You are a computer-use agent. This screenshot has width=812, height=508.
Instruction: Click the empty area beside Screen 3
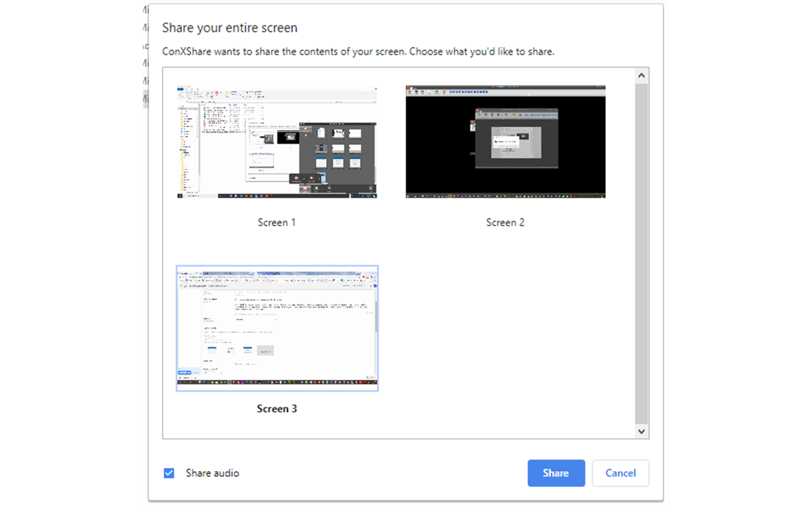coord(505,328)
